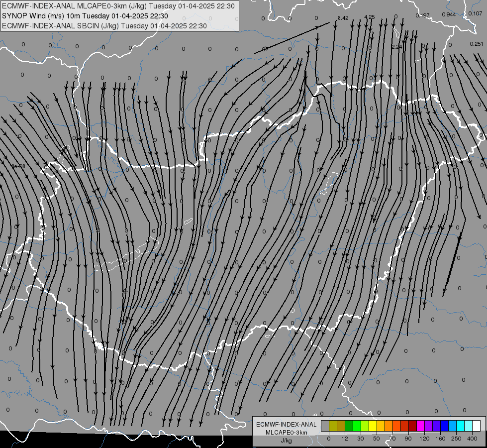Select the pure yellow legend swatch
The height and width of the screenshot is (448, 487).
[x=373, y=426]
